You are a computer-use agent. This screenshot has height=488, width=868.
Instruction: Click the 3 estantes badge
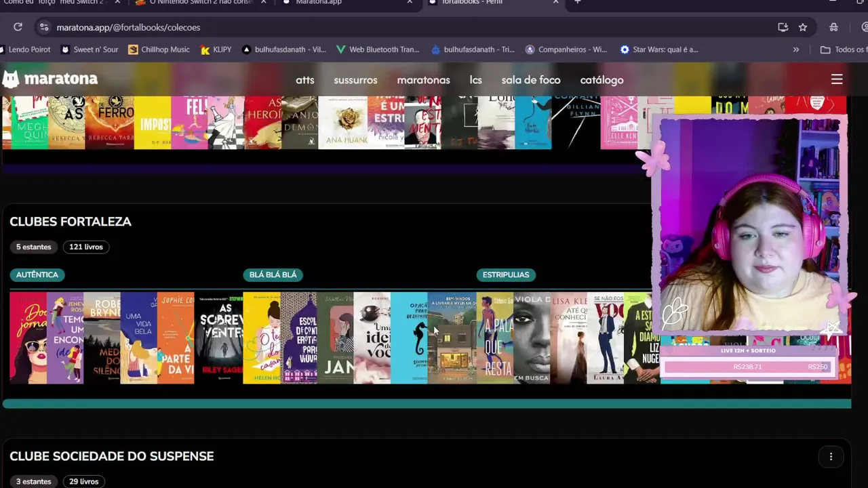(34, 481)
